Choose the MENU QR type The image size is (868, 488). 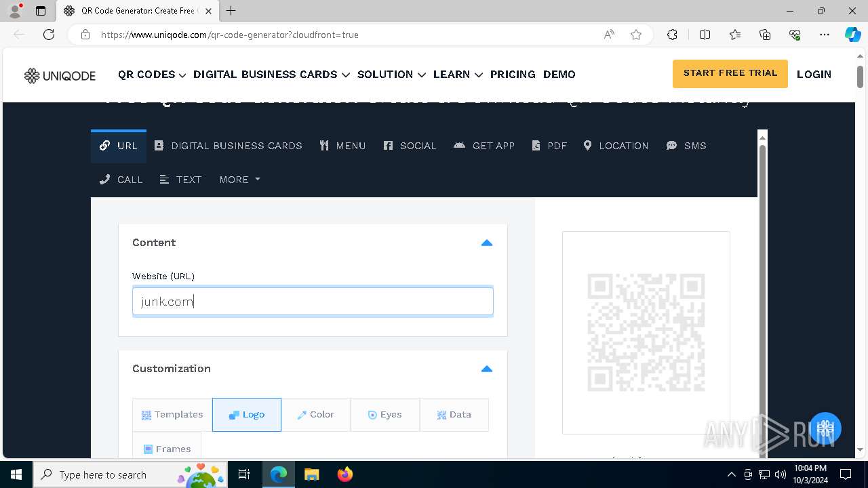(342, 146)
